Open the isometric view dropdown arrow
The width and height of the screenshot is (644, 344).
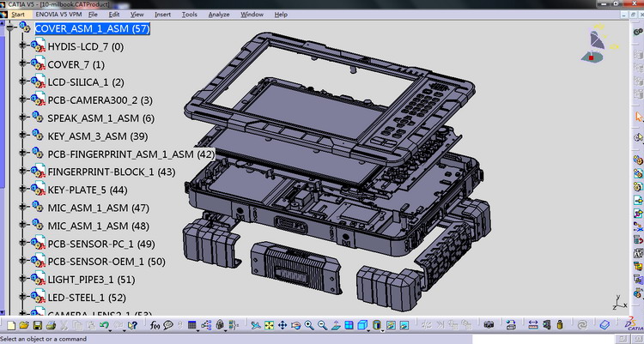pyautogui.click(x=368, y=331)
